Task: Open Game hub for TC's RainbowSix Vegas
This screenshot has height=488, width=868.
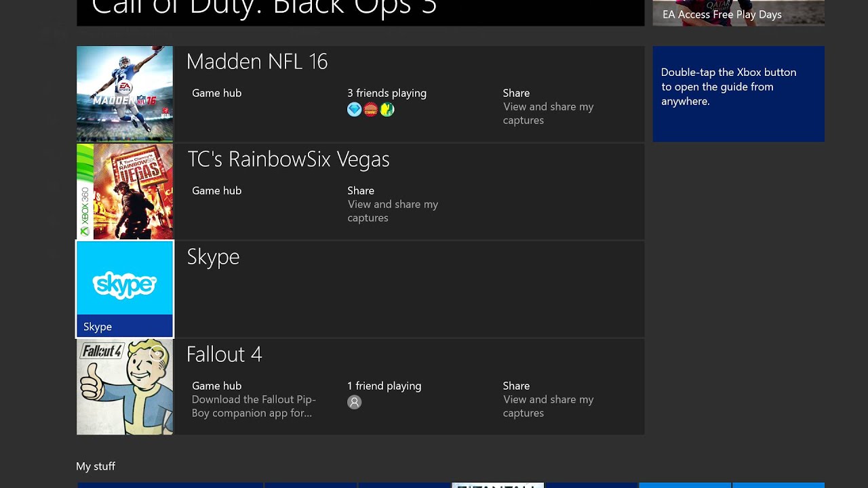Action: tap(216, 190)
